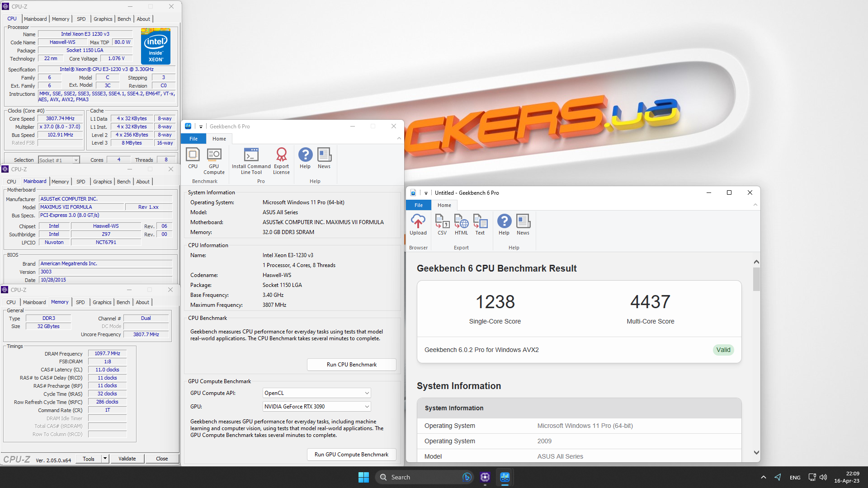Click the Core Speed value 3807.74 MHz
Image resolution: width=868 pixels, height=488 pixels.
(61, 119)
